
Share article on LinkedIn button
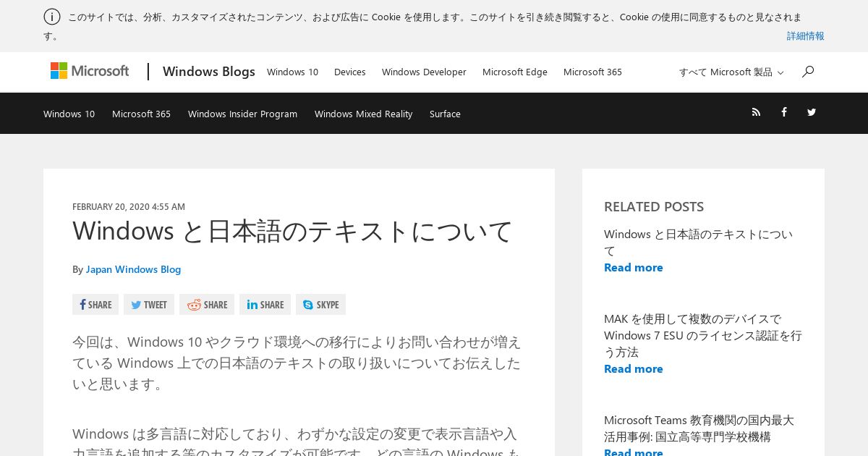(x=265, y=305)
